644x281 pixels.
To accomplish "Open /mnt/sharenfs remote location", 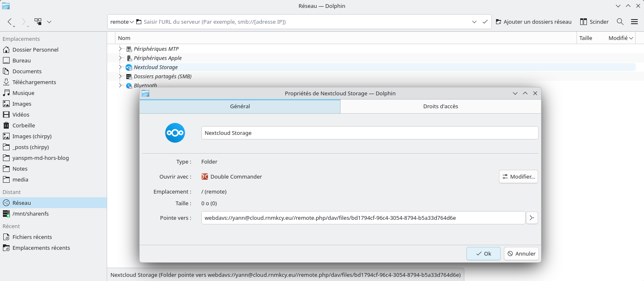I will point(30,214).
